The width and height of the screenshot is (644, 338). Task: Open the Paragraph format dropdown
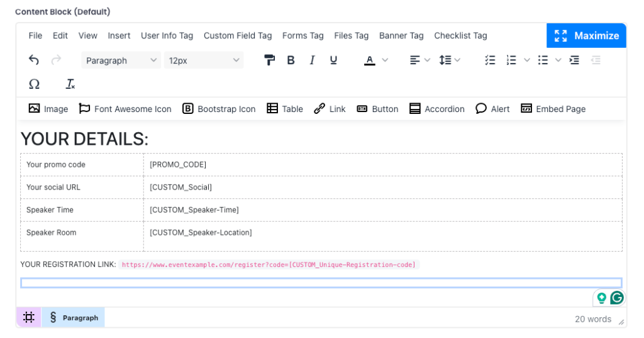point(121,60)
